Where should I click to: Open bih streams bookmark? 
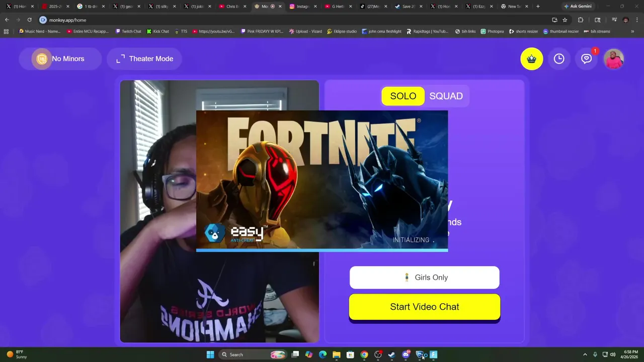(597, 31)
